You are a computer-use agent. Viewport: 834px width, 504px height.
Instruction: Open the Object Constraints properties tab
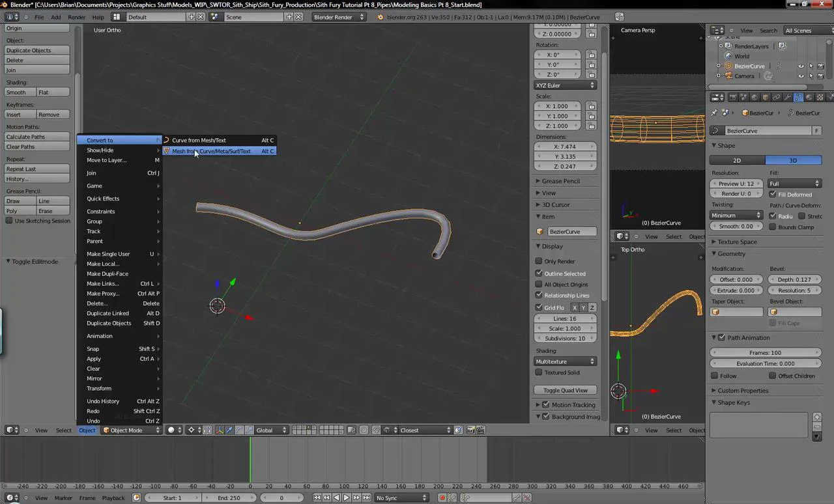pos(777,97)
